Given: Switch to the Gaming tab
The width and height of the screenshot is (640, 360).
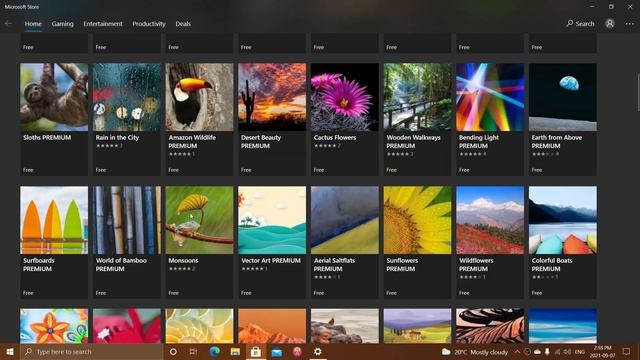Looking at the screenshot, I should 62,24.
